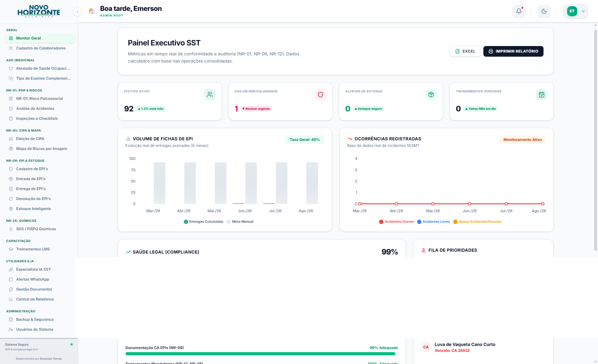This screenshot has height=364, width=598.
Task: Open Análise de Acidentes
Action: 40,109
